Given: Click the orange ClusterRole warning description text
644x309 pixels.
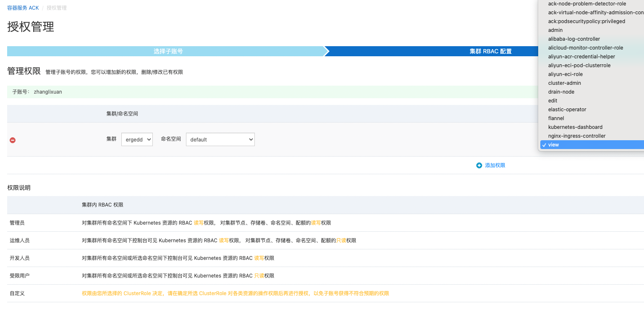Looking at the screenshot, I should [x=235, y=293].
